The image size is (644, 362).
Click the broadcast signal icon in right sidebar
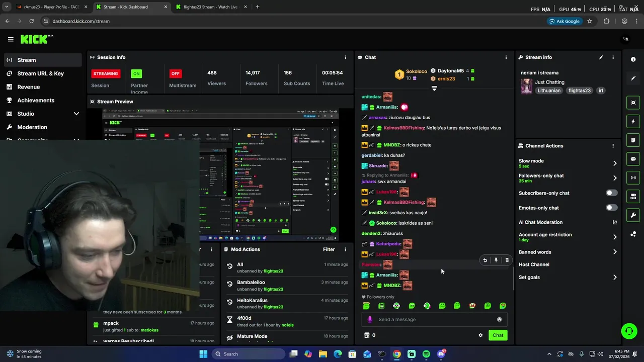(633, 177)
